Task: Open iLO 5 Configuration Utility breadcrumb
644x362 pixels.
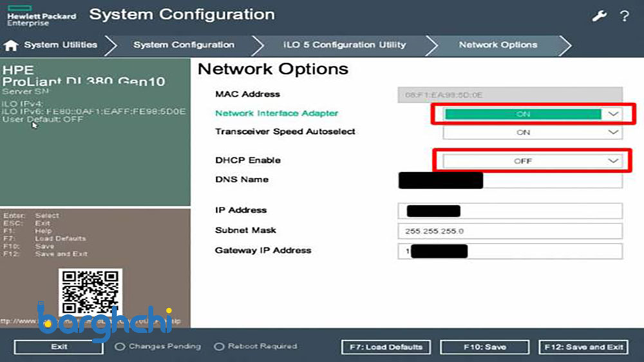Action: tap(345, 45)
